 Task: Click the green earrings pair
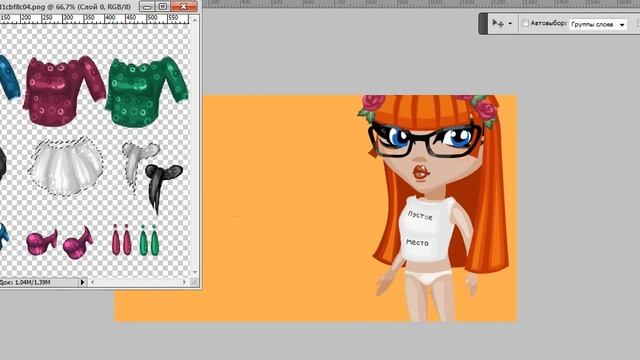pos(149,240)
